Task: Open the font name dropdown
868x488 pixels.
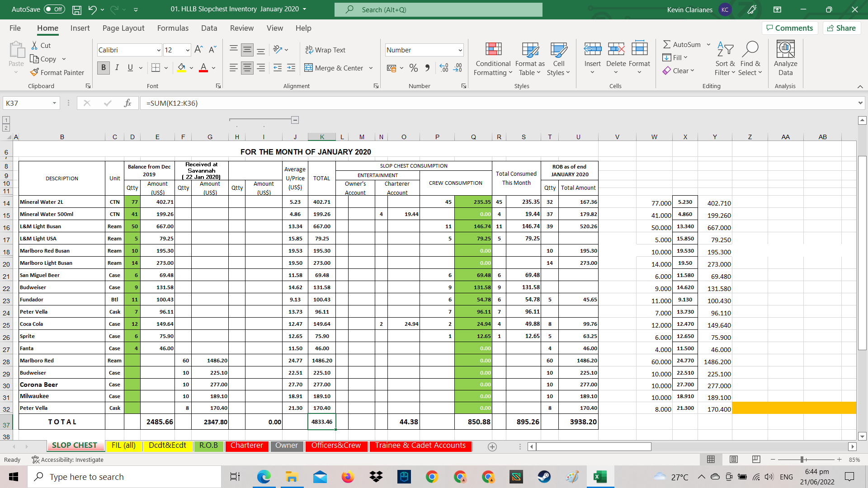Action: click(x=159, y=50)
